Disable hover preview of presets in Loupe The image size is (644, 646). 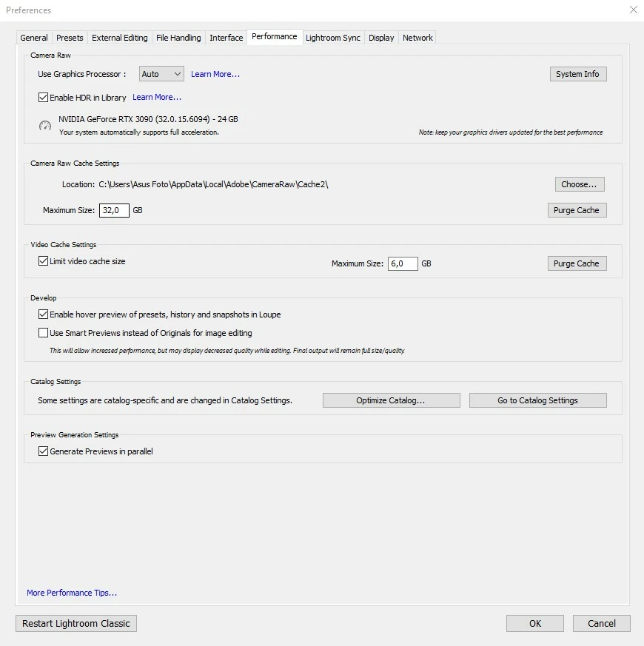[43, 314]
